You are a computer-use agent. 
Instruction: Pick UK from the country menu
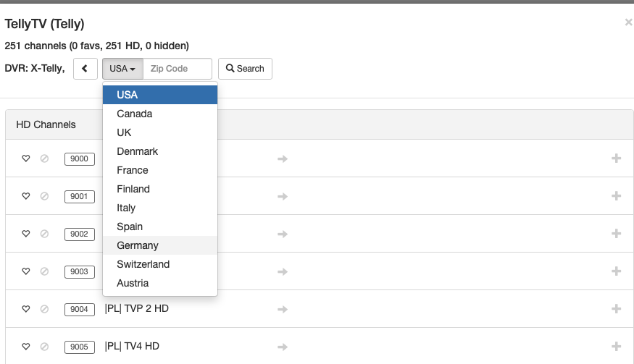tap(124, 132)
